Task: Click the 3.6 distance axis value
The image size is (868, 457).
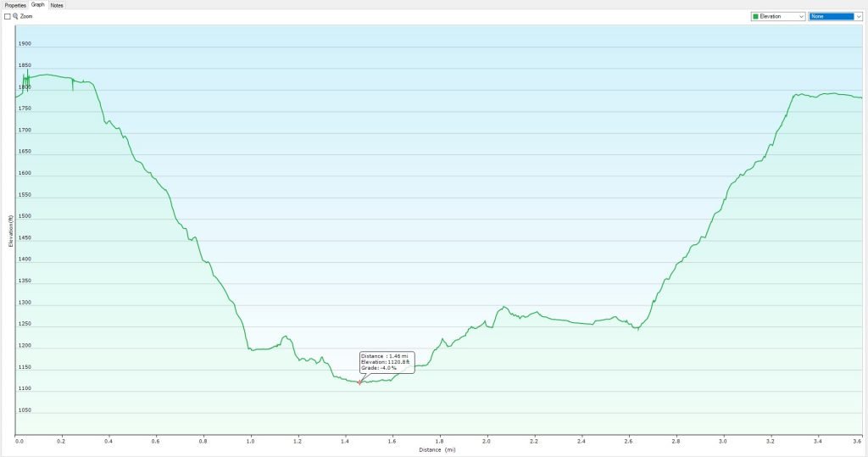Action: point(858,442)
